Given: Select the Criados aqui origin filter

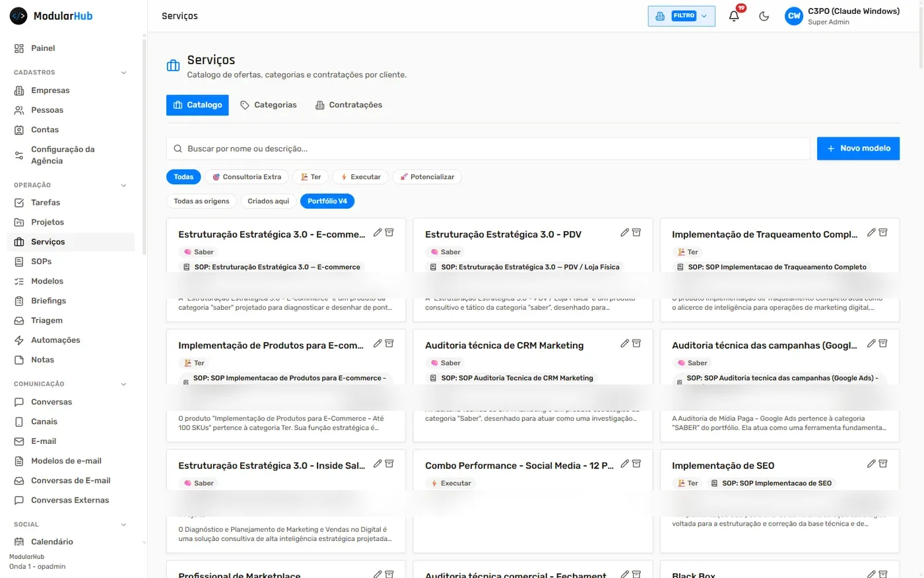Looking at the screenshot, I should tap(268, 201).
